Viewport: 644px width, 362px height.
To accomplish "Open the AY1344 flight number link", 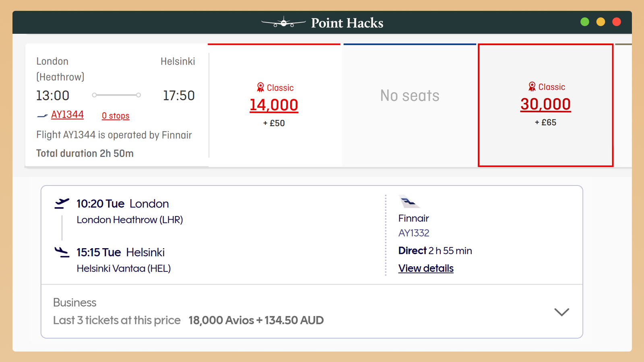I will click(x=67, y=115).
